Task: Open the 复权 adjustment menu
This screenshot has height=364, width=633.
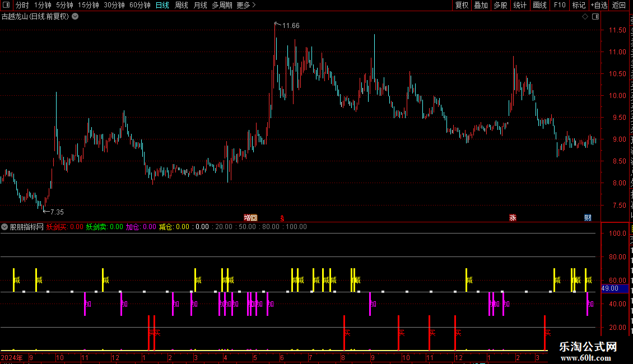Action: click(x=462, y=5)
